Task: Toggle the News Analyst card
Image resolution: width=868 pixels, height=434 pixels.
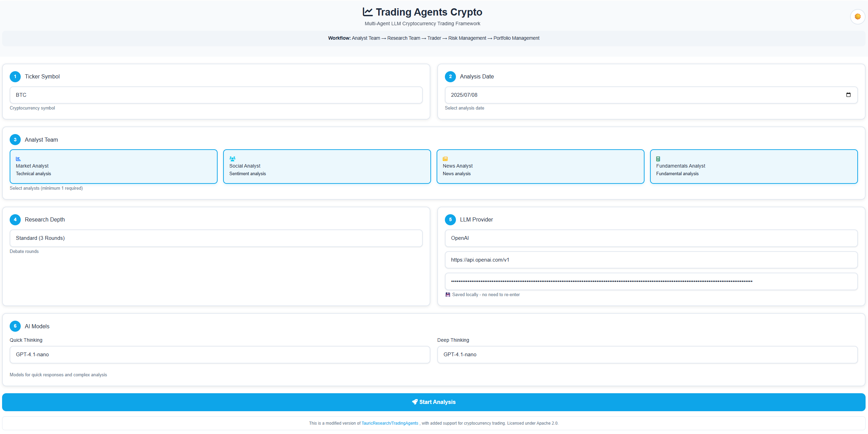Action: [x=541, y=167]
